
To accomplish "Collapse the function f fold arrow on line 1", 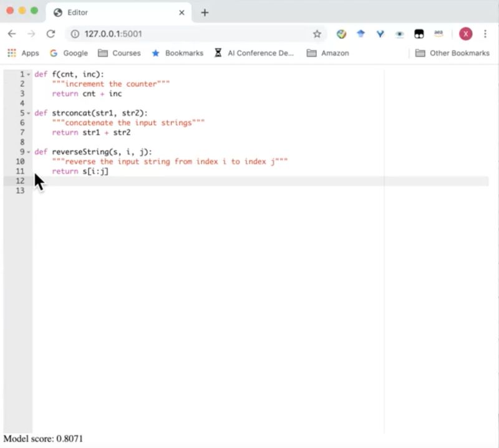I will click(29, 74).
